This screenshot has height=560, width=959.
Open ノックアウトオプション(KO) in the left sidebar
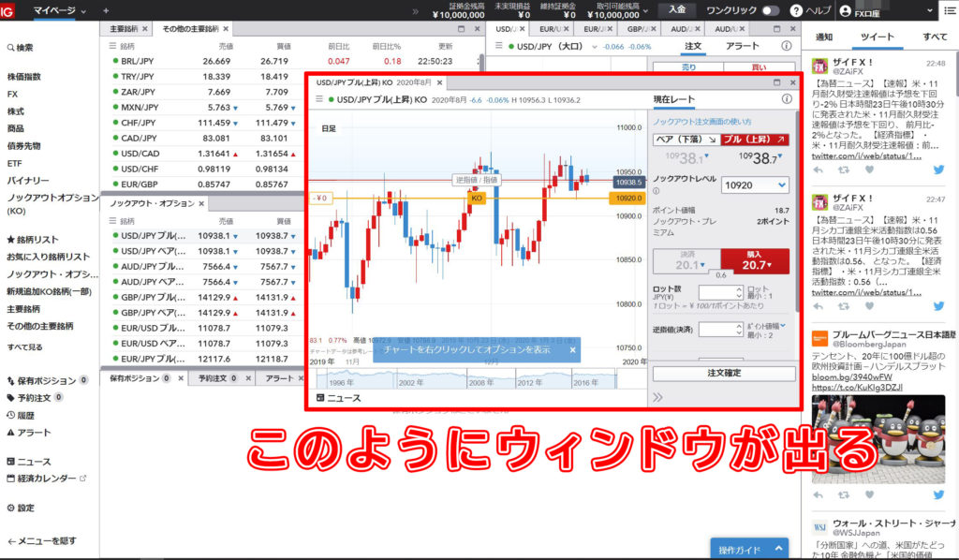tap(52, 204)
